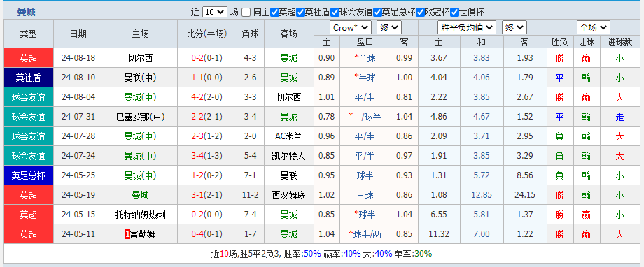The width and height of the screenshot is (644, 267).
Task: Click the *一/球半 handicap cell
Action: 365,117
